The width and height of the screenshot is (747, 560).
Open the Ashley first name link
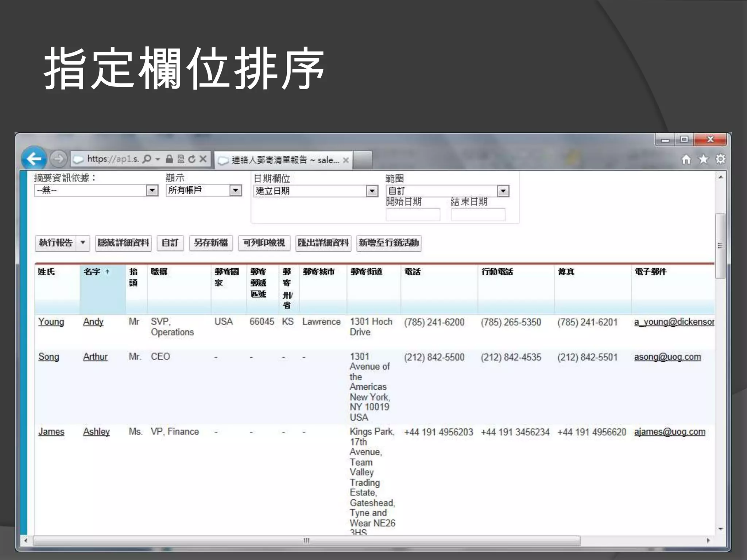click(96, 432)
